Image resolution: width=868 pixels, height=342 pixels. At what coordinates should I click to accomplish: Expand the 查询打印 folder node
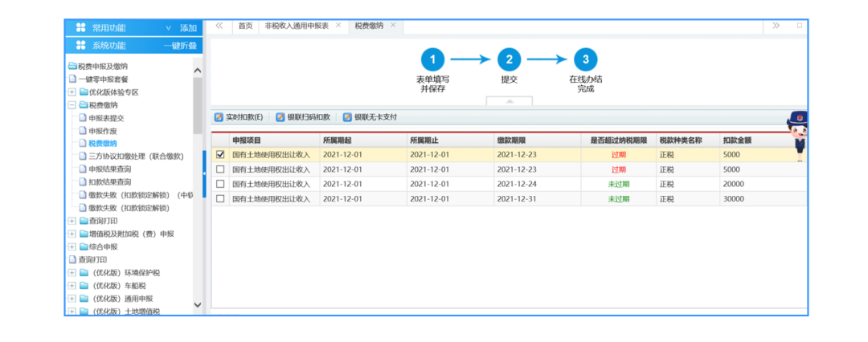72,221
